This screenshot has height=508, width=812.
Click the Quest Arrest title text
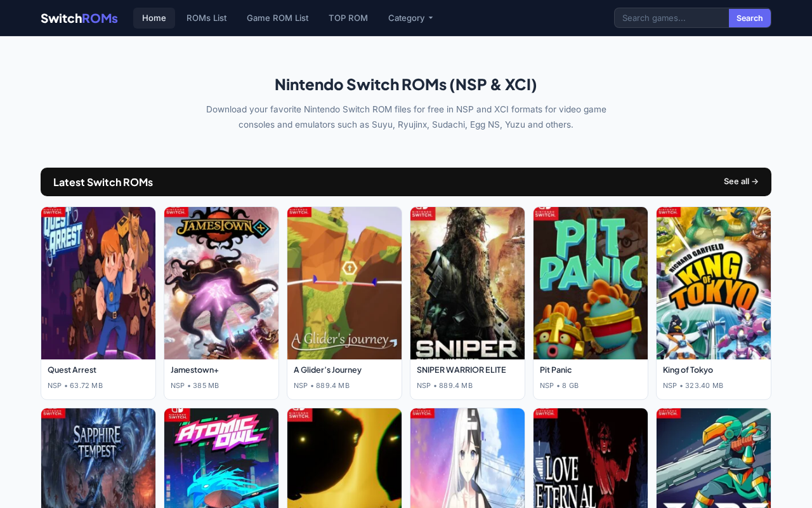72,370
